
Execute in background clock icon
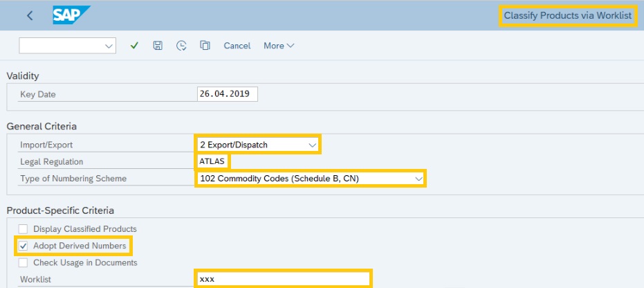click(x=181, y=46)
